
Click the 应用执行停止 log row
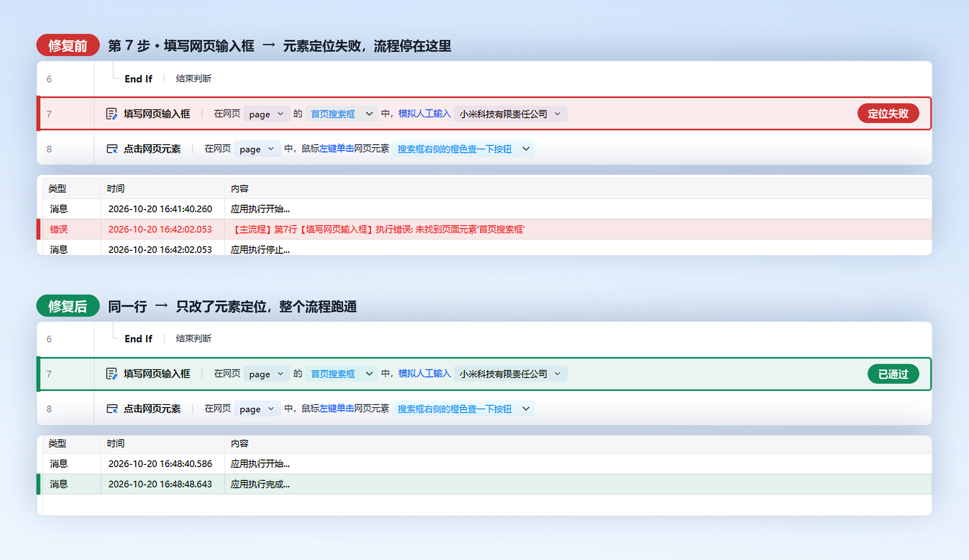point(487,247)
